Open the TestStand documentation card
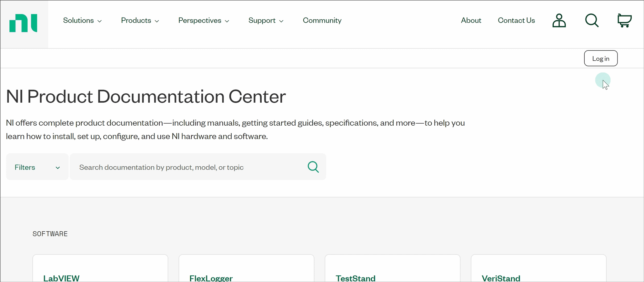 pyautogui.click(x=393, y=269)
